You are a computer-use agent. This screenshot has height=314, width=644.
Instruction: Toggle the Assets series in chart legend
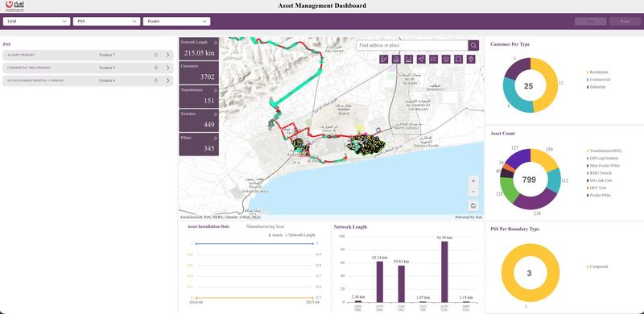coord(275,235)
